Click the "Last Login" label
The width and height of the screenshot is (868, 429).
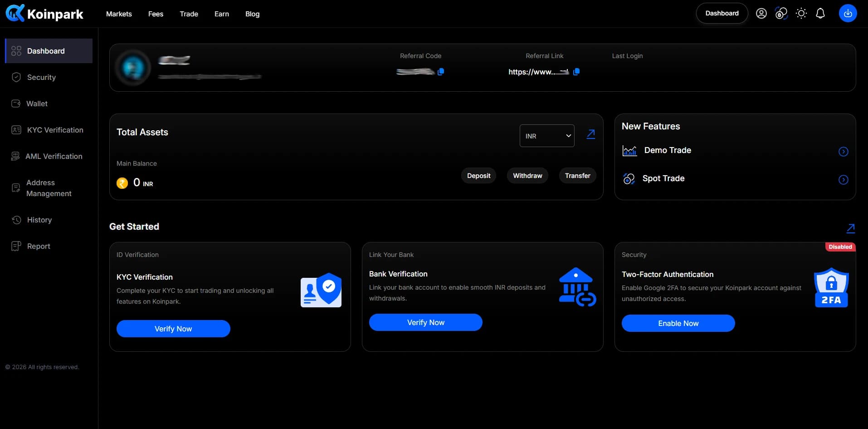click(x=627, y=56)
